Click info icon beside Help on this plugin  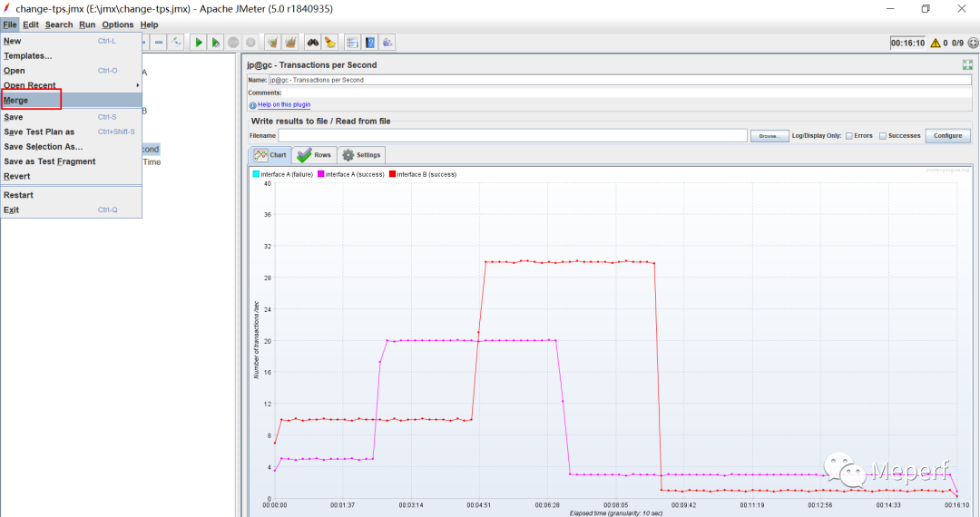pos(252,105)
